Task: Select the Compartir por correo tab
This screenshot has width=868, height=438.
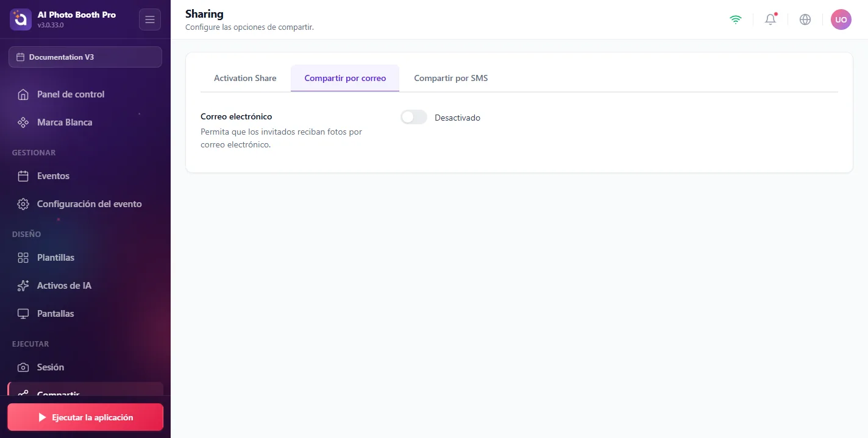Action: click(345, 78)
